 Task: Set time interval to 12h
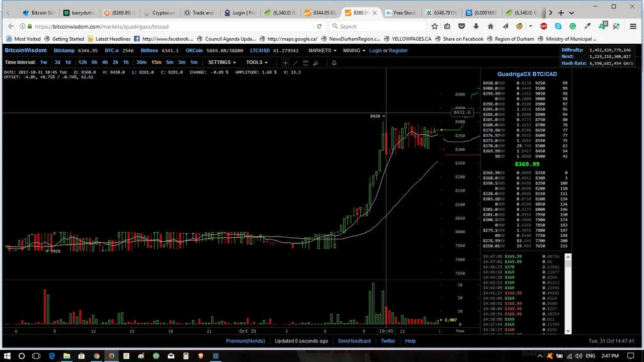tap(83, 62)
